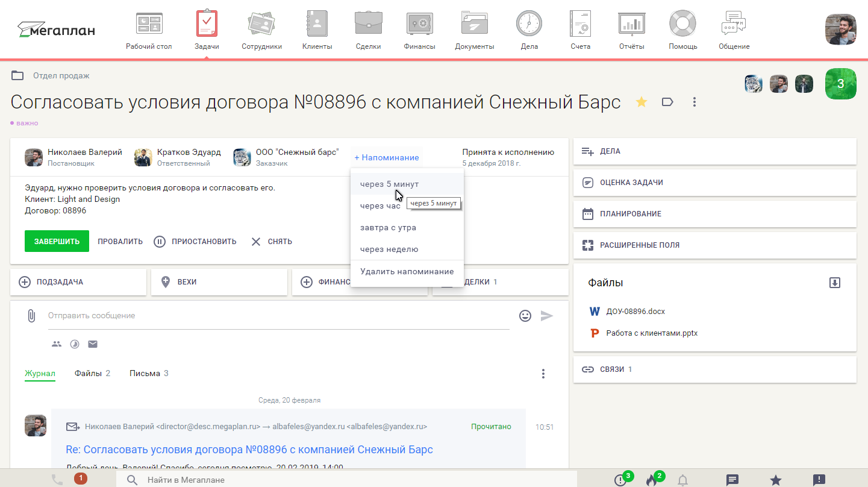Open the Общение chat section

pyautogui.click(x=734, y=30)
